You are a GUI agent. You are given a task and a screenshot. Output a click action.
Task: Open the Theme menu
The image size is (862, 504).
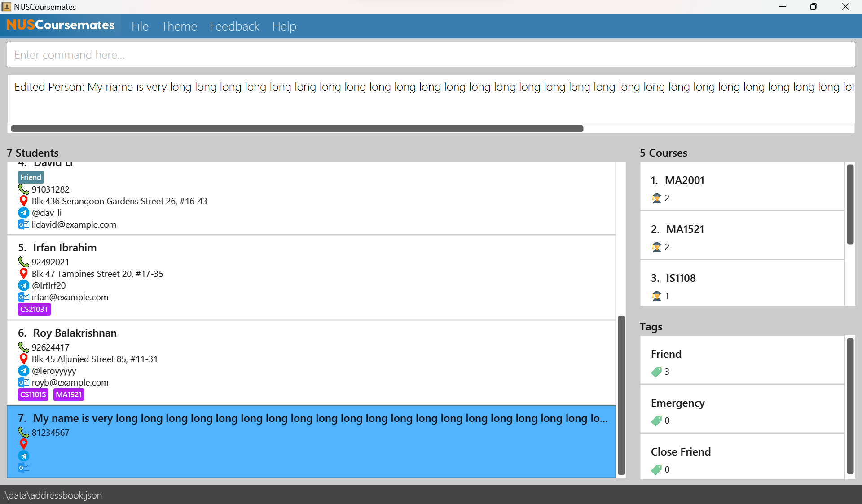(x=179, y=26)
